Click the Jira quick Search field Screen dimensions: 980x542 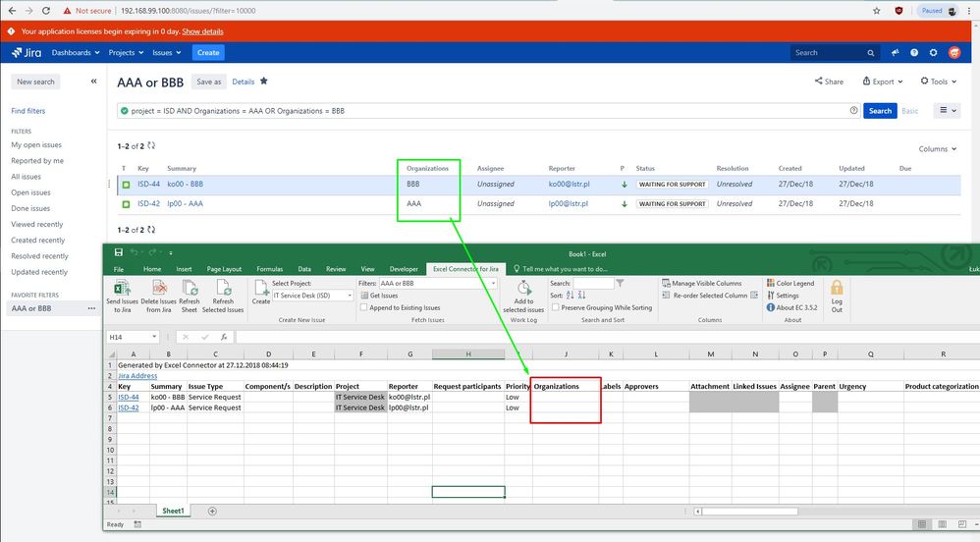835,52
